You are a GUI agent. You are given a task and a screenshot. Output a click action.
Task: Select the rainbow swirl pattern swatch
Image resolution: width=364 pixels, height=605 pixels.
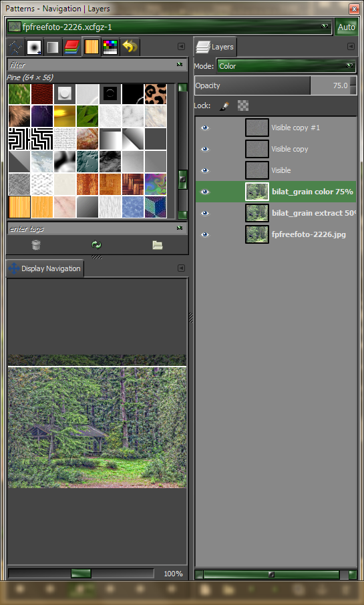pos(156,184)
